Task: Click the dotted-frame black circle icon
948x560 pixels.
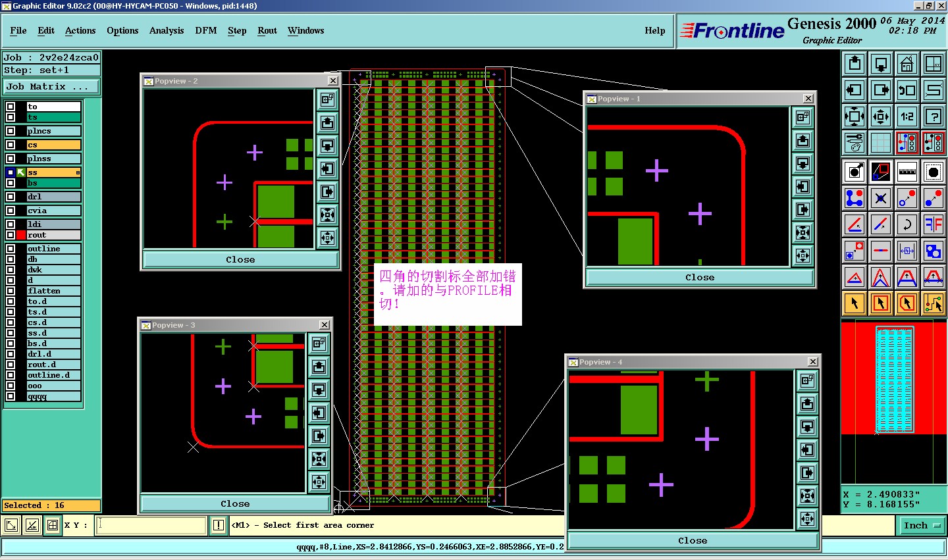Action: coord(934,172)
